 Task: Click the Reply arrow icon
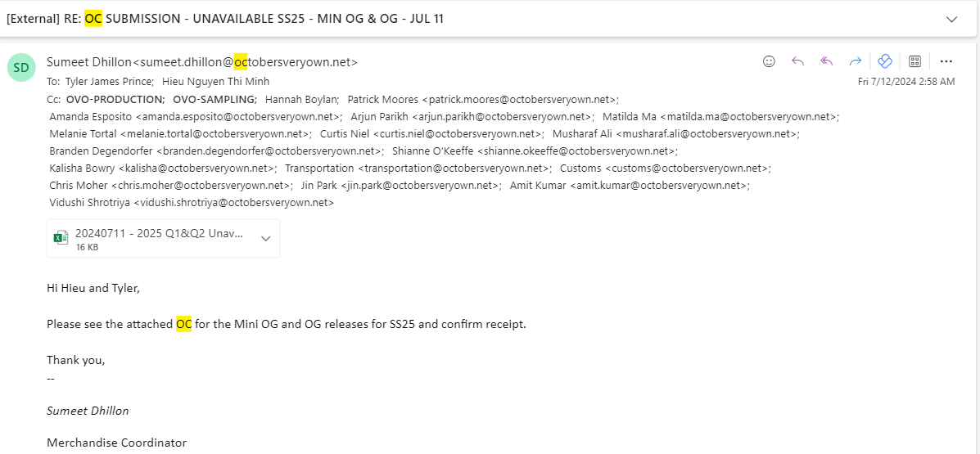click(x=797, y=61)
